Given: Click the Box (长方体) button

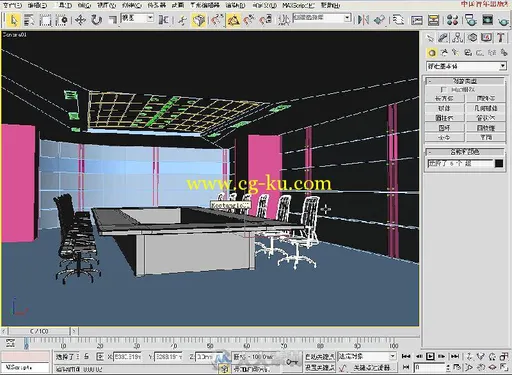Looking at the screenshot, I should (444, 98).
